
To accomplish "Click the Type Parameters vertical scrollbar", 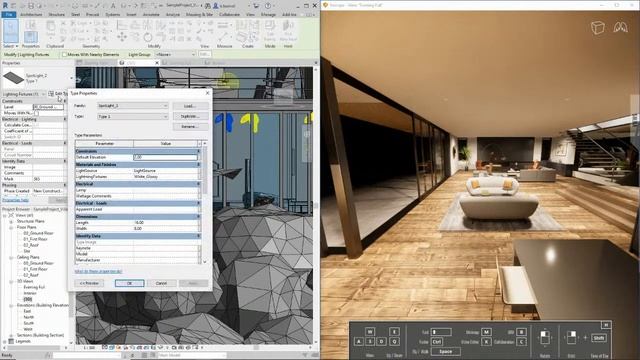I will click(x=204, y=202).
